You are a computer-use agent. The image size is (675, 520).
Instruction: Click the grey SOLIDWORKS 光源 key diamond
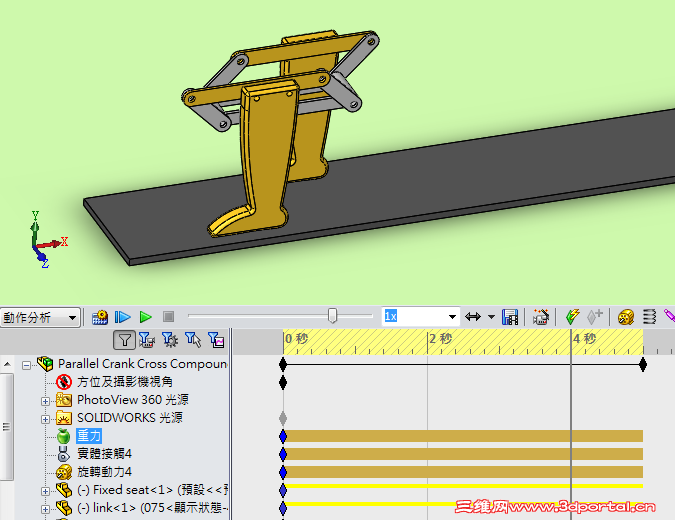283,418
